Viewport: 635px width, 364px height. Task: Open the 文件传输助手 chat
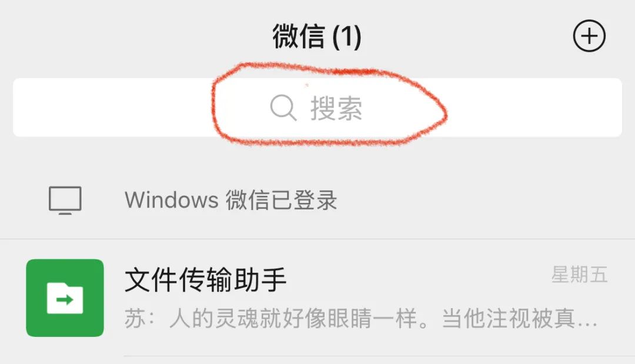tap(317, 298)
